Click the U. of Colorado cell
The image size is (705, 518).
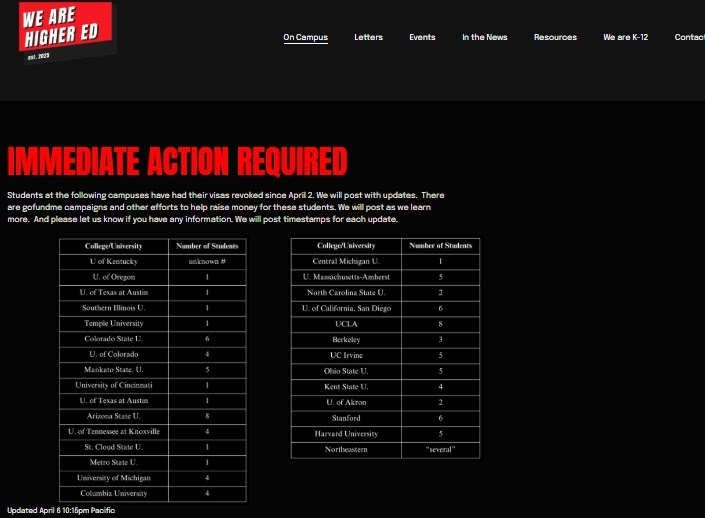pyautogui.click(x=114, y=354)
